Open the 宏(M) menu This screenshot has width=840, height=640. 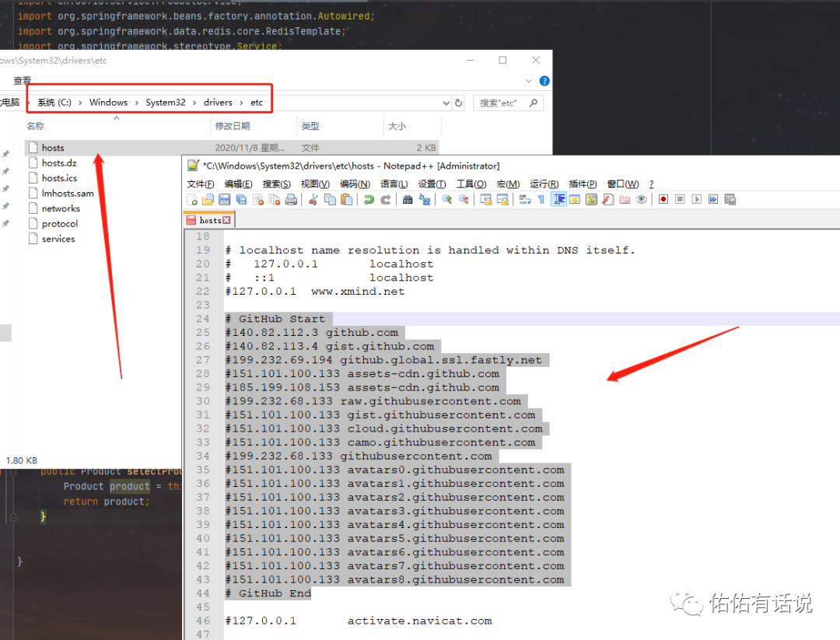tap(508, 184)
